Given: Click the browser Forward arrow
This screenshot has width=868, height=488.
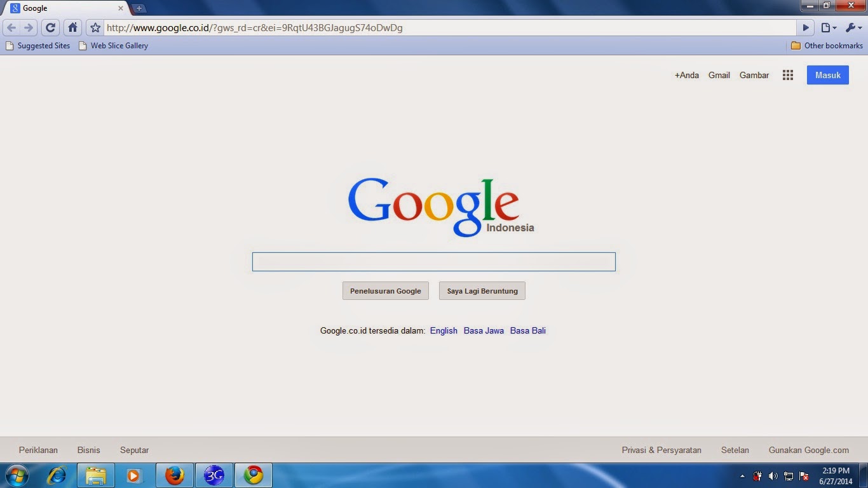Looking at the screenshot, I should pos(29,28).
